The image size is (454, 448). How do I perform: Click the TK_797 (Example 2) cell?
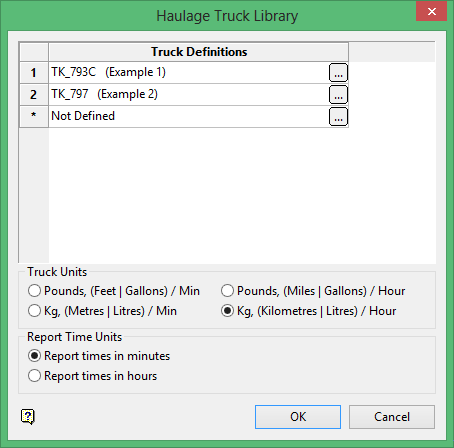point(189,94)
